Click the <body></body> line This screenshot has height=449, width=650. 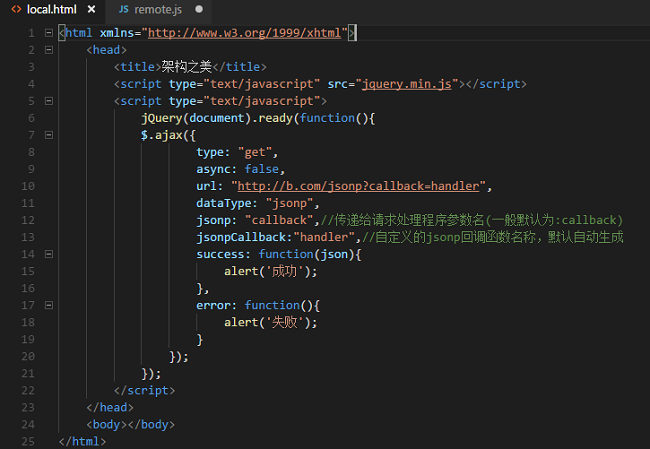131,424
